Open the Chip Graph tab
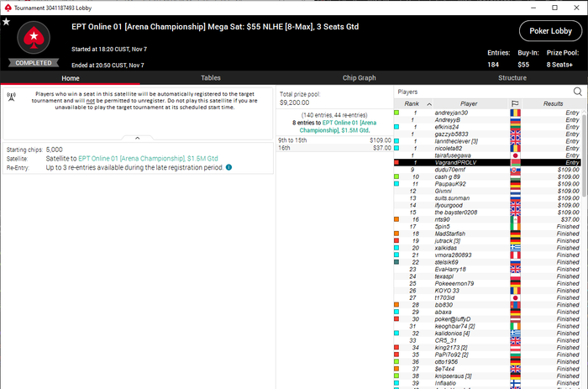The width and height of the screenshot is (588, 389). click(x=359, y=77)
